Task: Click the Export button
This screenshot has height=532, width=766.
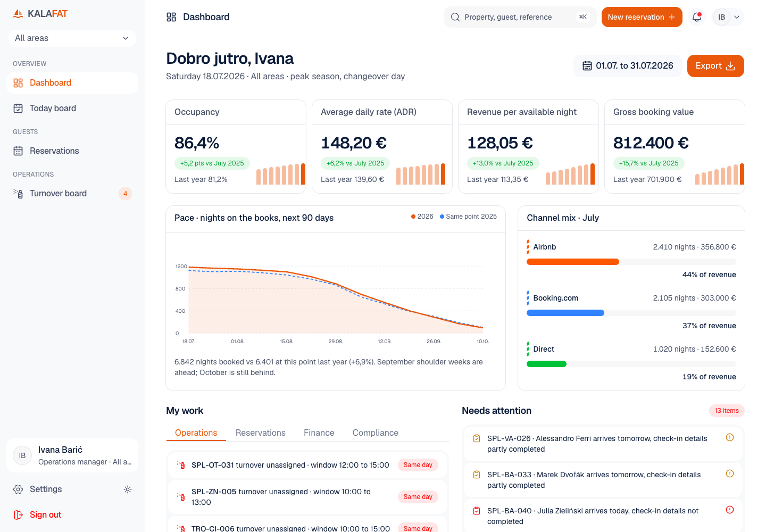Action: tap(715, 66)
